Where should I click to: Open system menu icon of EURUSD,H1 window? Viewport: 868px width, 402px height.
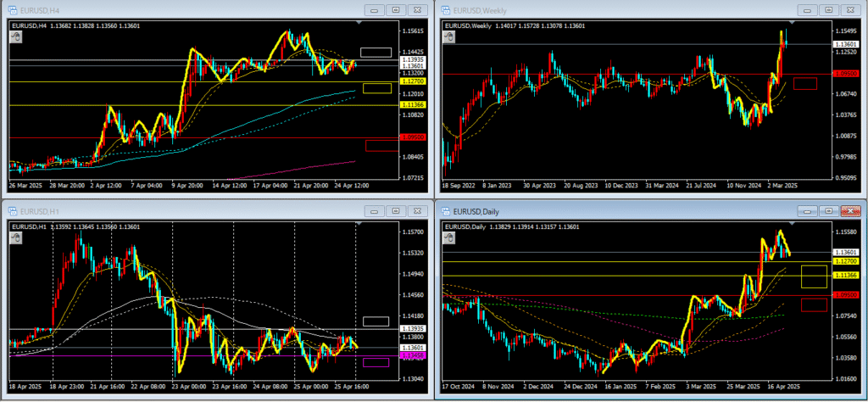pos(12,211)
